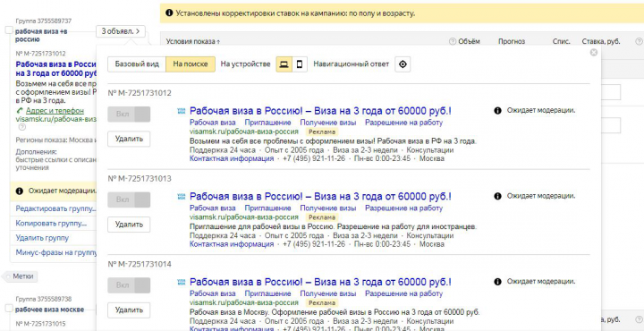Open Контактная информация link in first ad

click(x=232, y=158)
